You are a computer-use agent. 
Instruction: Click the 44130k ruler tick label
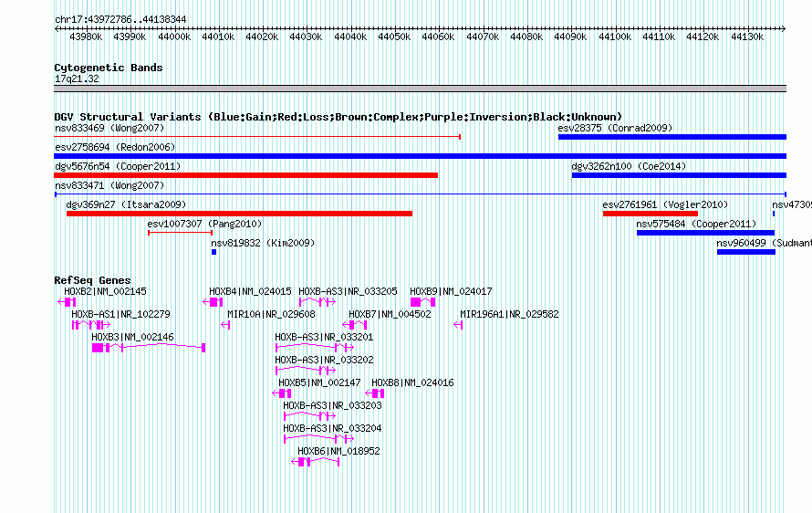tap(747, 37)
